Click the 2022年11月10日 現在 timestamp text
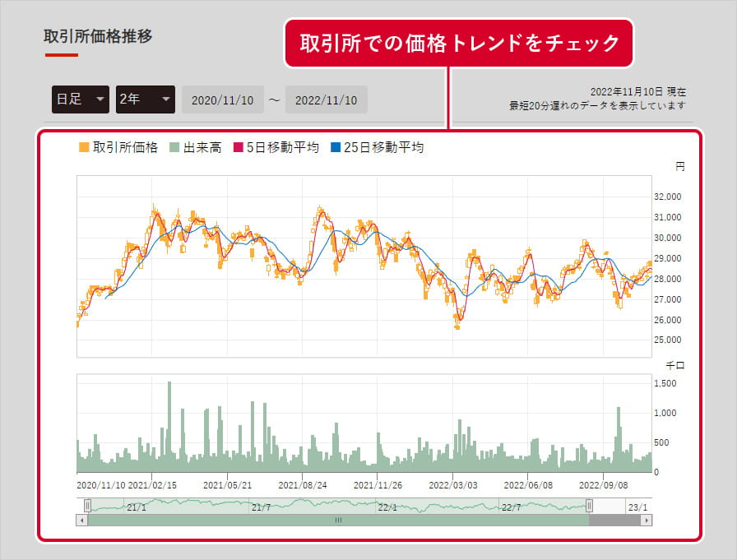The height and width of the screenshot is (560, 737). pyautogui.click(x=637, y=91)
